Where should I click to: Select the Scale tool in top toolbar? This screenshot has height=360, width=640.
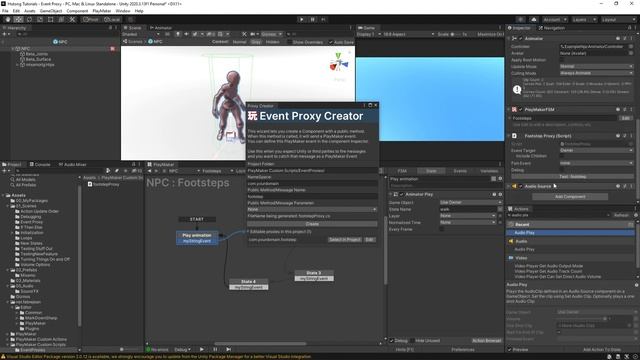pyautogui.click(x=40, y=19)
